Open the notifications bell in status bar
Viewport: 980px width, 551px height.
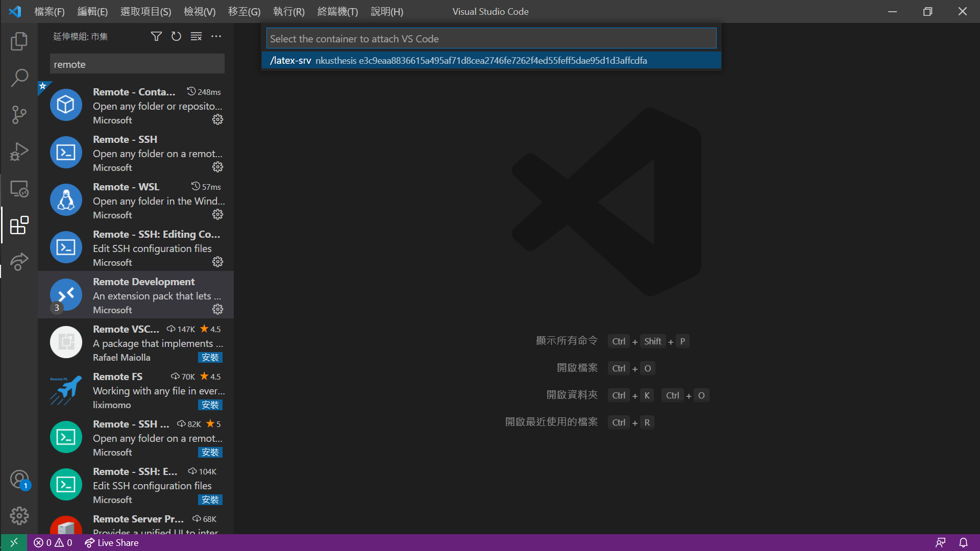[x=963, y=543]
